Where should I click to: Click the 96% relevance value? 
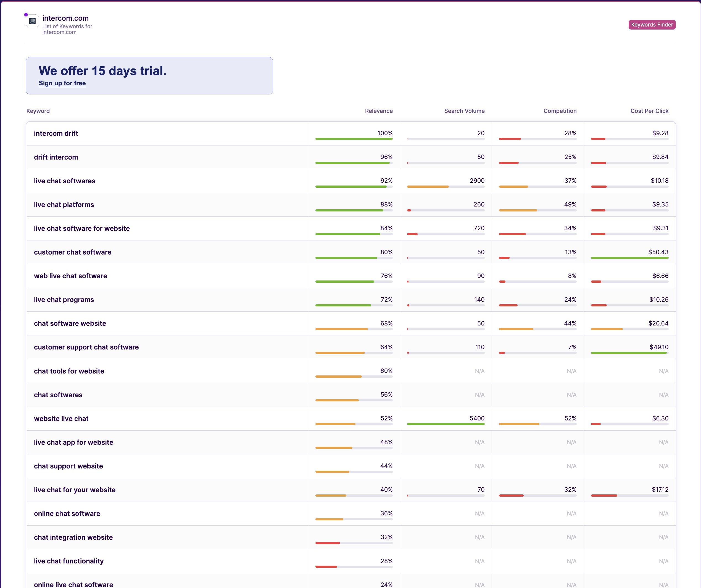[x=386, y=157]
